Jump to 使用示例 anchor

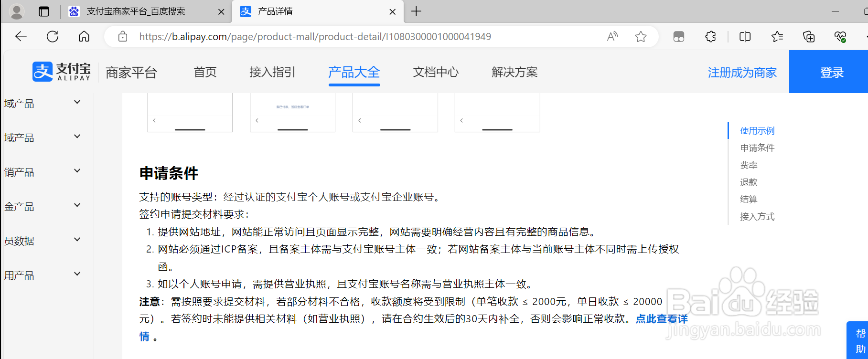pyautogui.click(x=757, y=130)
